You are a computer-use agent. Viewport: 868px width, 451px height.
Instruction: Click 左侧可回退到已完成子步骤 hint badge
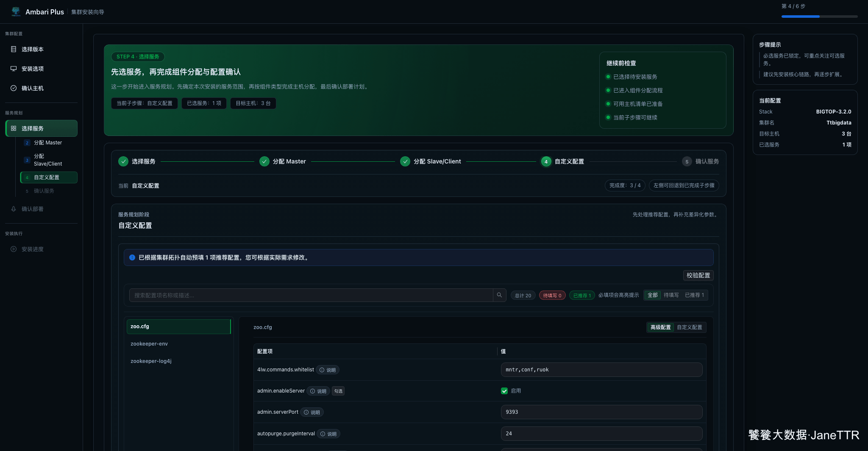tap(684, 185)
